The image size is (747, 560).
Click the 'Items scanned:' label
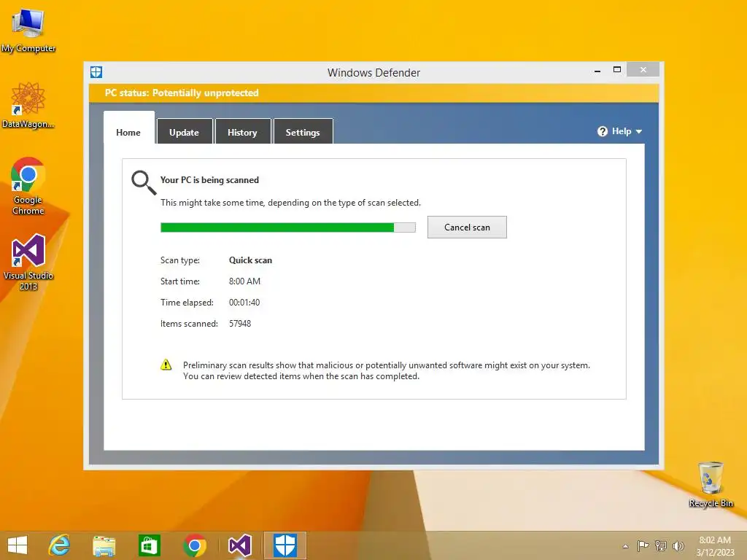pyautogui.click(x=189, y=323)
